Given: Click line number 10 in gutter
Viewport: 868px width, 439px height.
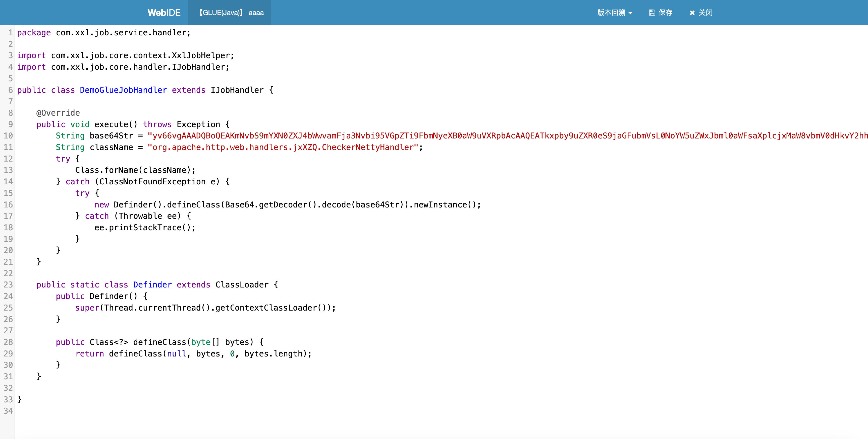Looking at the screenshot, I should (x=9, y=136).
